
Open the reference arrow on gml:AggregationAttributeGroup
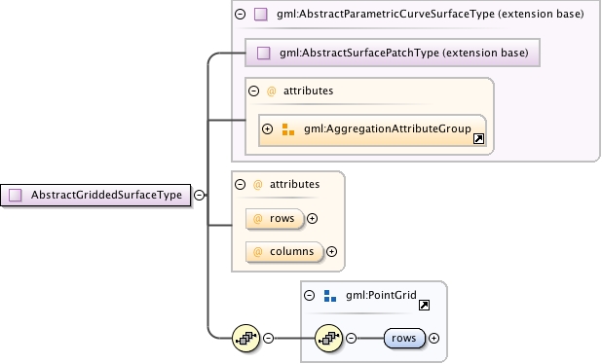(478, 138)
